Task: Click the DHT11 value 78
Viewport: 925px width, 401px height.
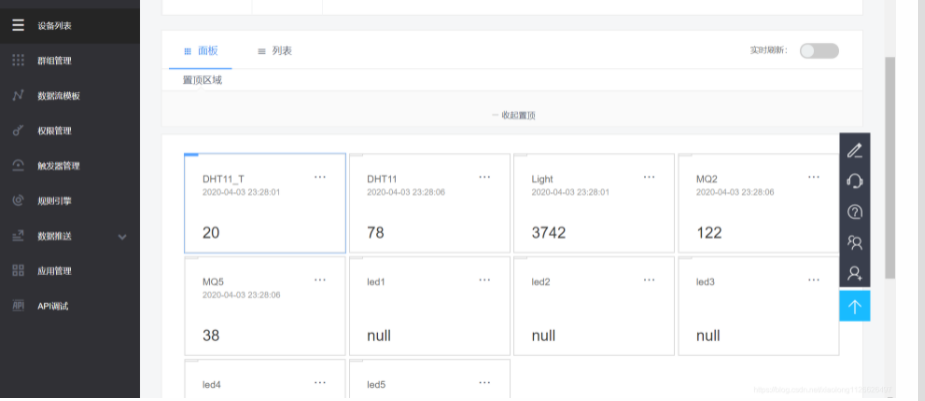Action: [375, 233]
